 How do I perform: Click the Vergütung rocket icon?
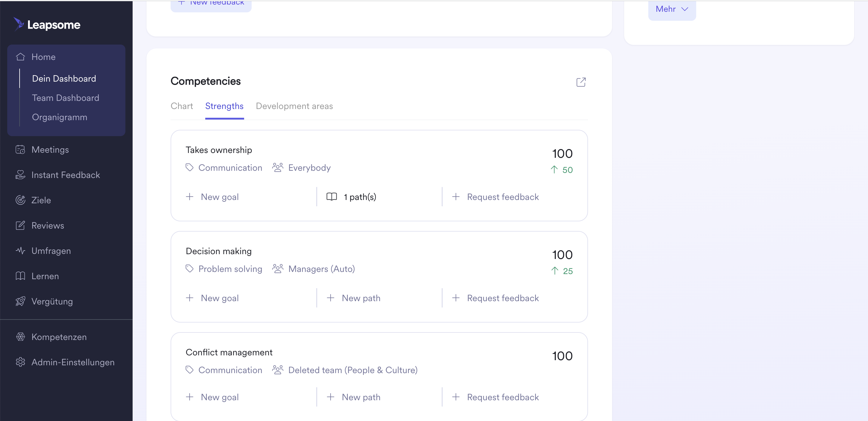[20, 301]
